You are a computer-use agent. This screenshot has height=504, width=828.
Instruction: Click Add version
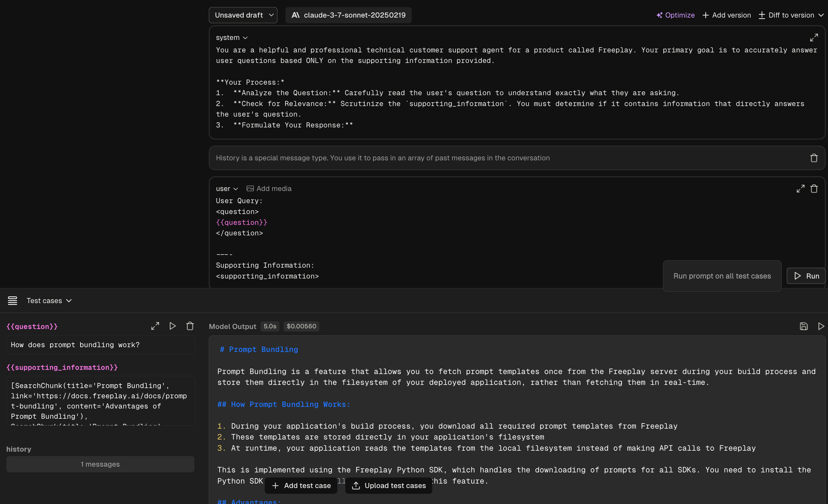(727, 15)
